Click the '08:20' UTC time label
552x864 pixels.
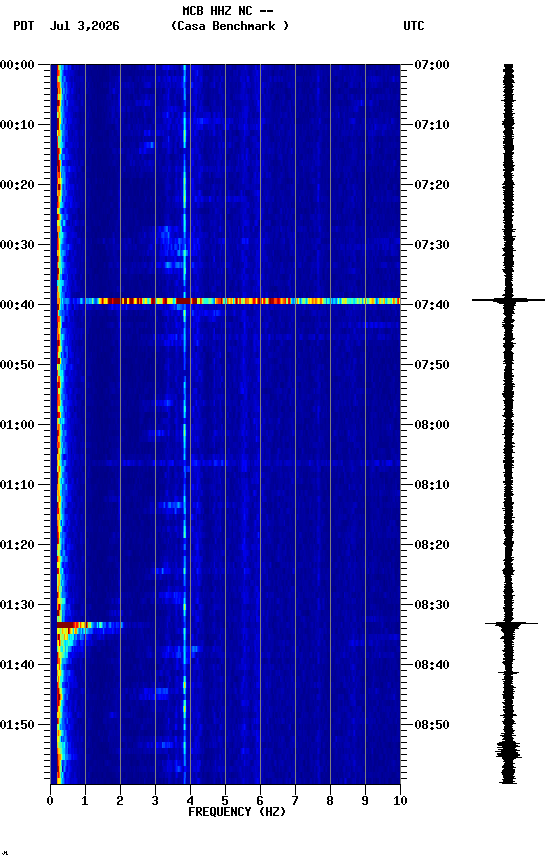[432, 546]
